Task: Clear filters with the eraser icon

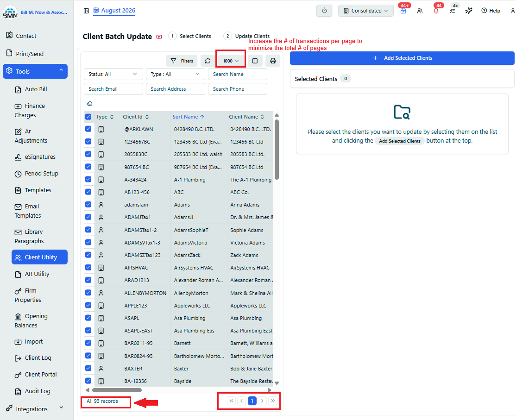Action: coord(89,104)
